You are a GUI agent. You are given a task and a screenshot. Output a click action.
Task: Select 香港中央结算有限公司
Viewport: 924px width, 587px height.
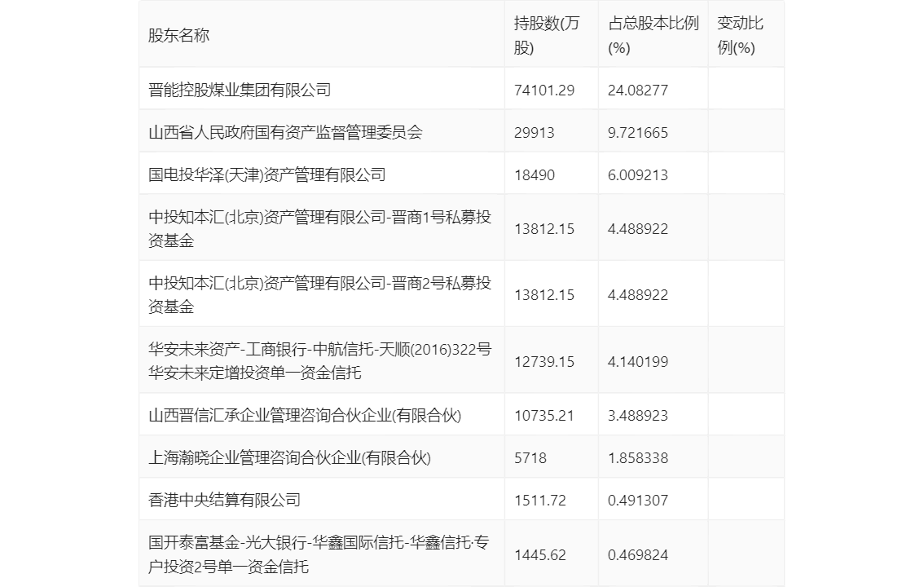(x=224, y=501)
